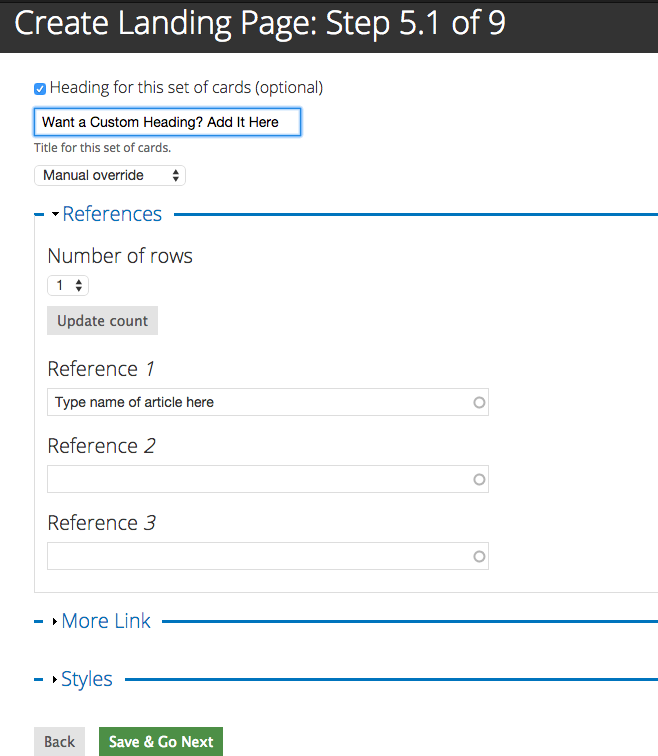Image resolution: width=658 pixels, height=756 pixels.
Task: Click the Heading for this set of cards label
Action: (x=186, y=88)
